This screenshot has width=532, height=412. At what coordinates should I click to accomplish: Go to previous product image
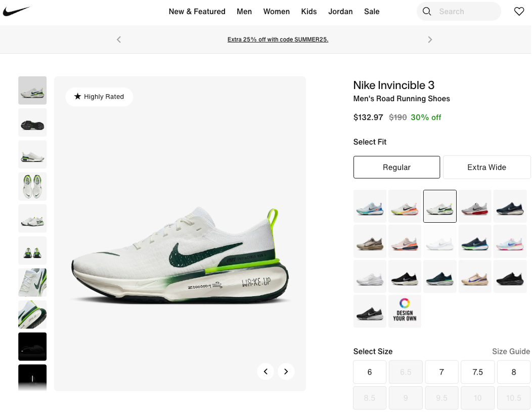click(x=265, y=371)
